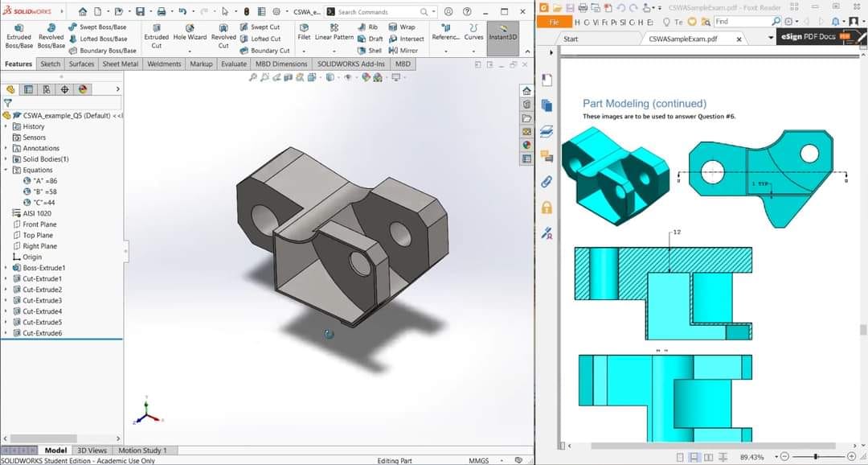Image resolution: width=868 pixels, height=465 pixels.
Task: Open the Shell tool
Action: click(x=371, y=50)
